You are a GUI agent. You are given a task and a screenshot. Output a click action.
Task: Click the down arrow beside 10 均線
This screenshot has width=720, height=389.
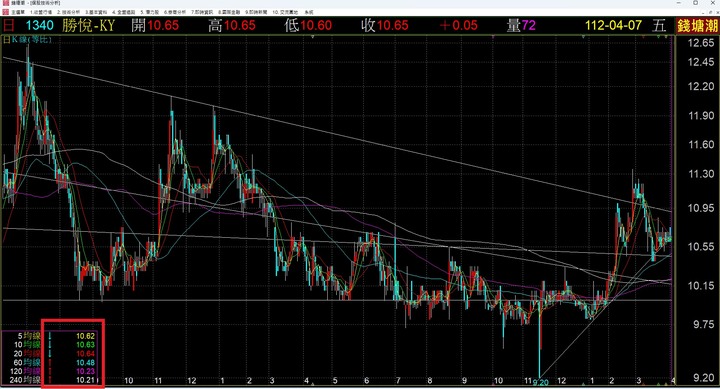(49, 345)
